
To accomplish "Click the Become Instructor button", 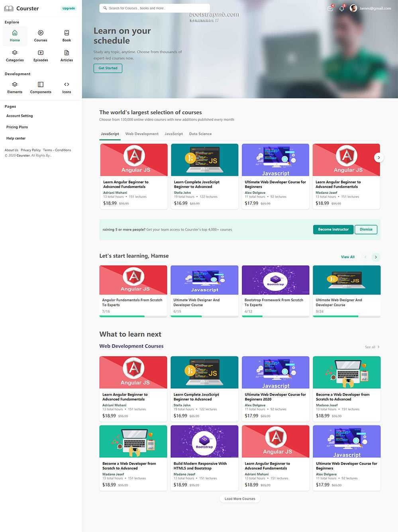I will (x=333, y=230).
